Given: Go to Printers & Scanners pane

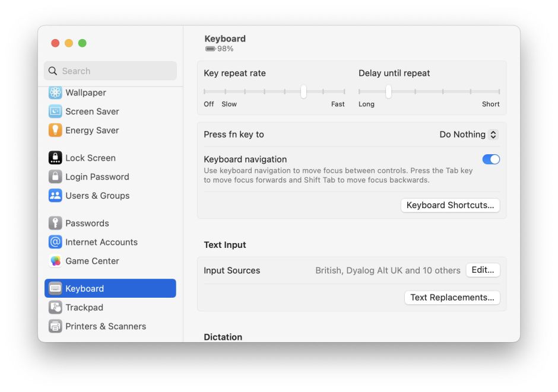Looking at the screenshot, I should (105, 326).
